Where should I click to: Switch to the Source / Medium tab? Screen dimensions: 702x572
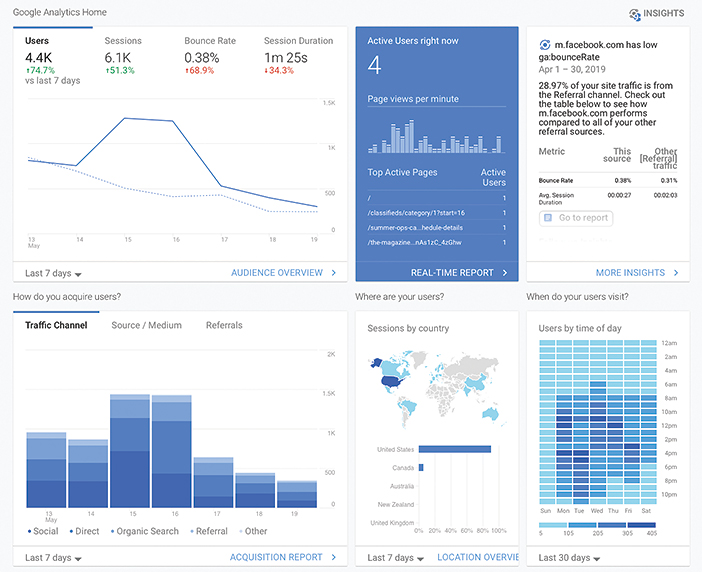click(x=146, y=325)
